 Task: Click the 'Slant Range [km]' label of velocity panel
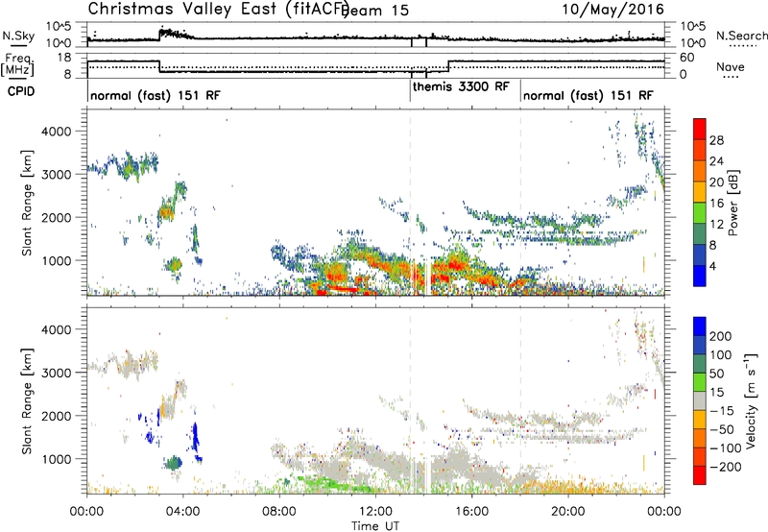click(x=27, y=401)
